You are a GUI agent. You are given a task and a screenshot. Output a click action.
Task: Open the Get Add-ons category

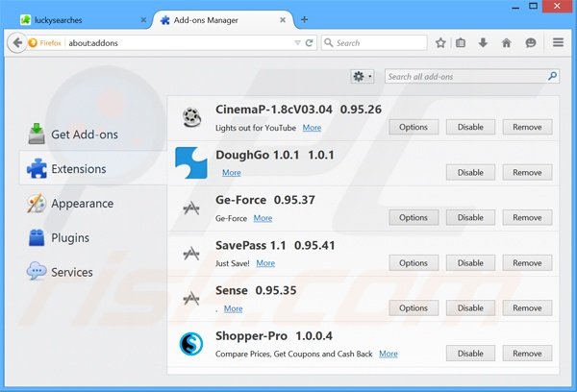coord(92,135)
